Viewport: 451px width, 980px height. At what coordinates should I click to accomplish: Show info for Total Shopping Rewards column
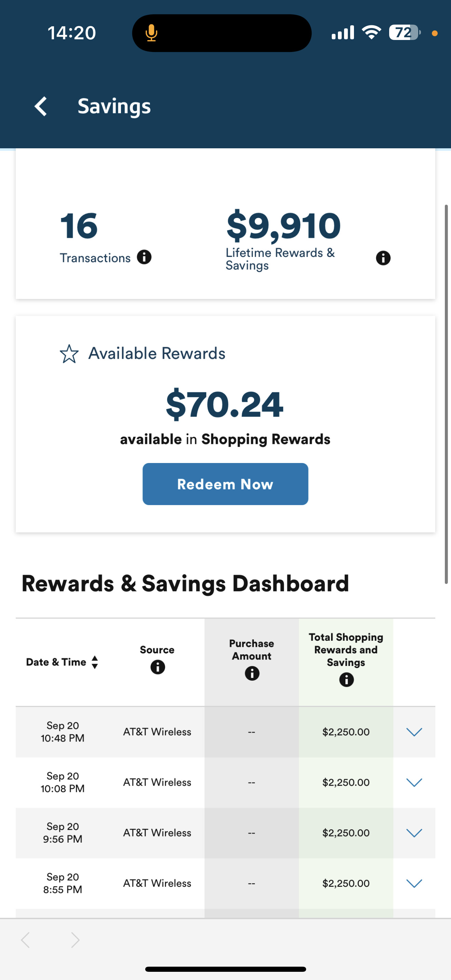click(346, 679)
